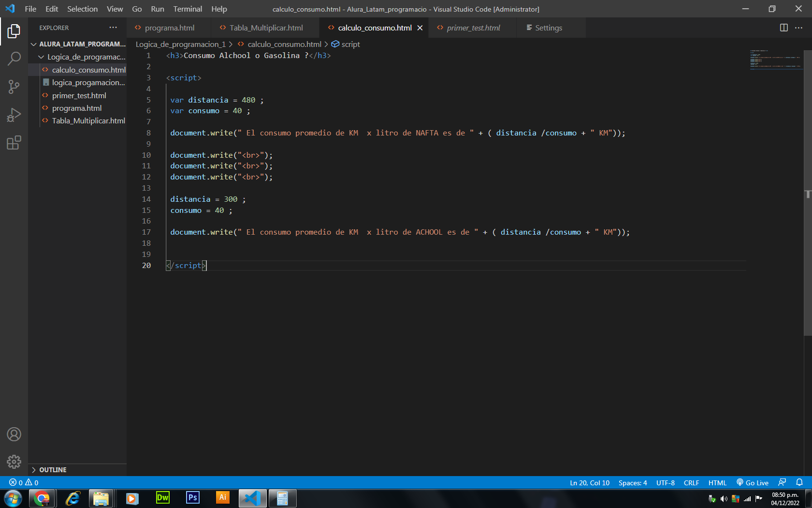Select calculo_consumo.html in explorer tree
812x508 pixels.
click(77, 70)
